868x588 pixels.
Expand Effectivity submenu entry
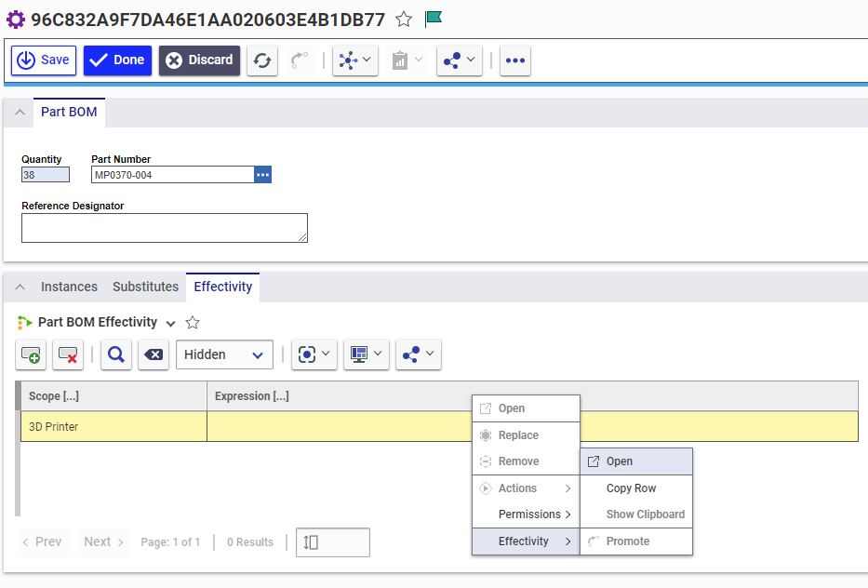pyautogui.click(x=526, y=541)
